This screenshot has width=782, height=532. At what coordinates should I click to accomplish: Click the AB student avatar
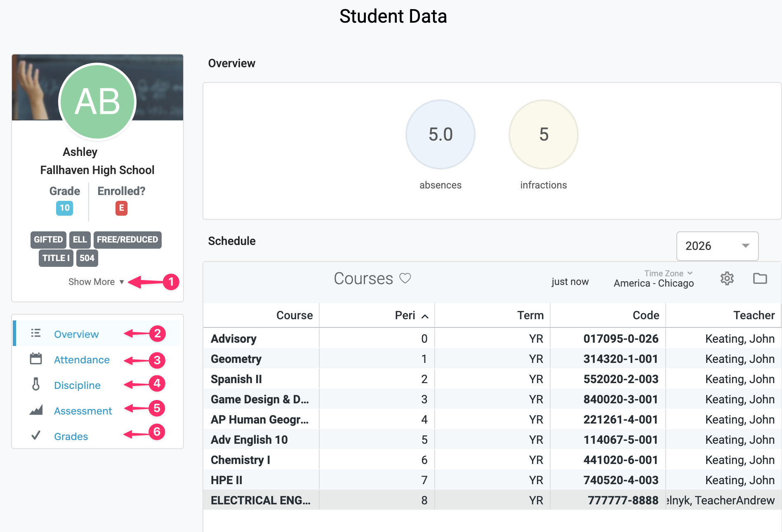[97, 101]
